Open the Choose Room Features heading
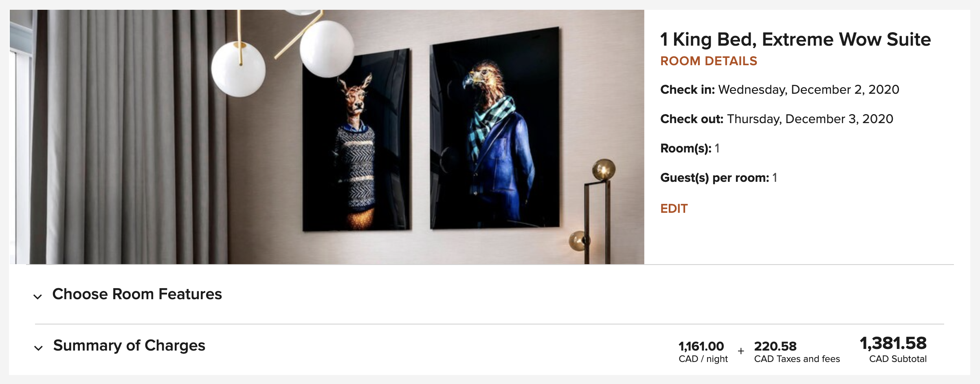Viewport: 980px width, 384px height. click(x=137, y=294)
